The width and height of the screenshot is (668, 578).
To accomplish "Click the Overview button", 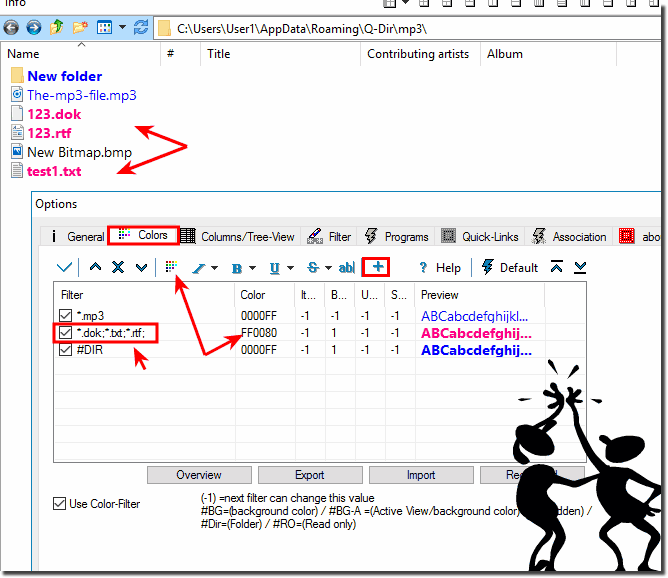I will [x=199, y=475].
